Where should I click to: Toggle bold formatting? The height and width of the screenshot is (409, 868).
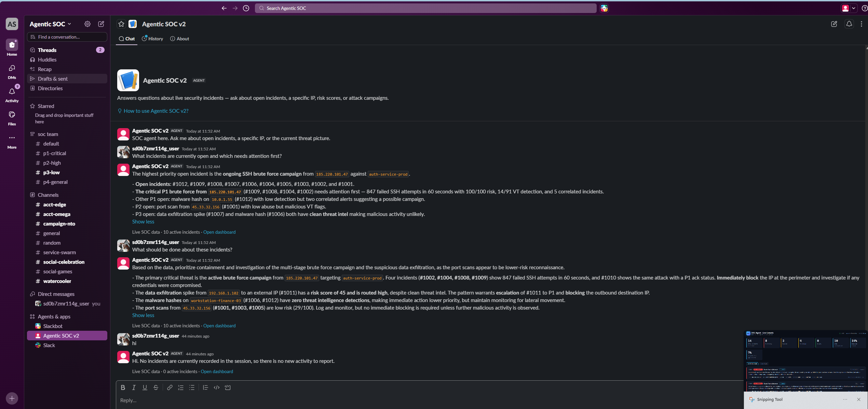123,387
